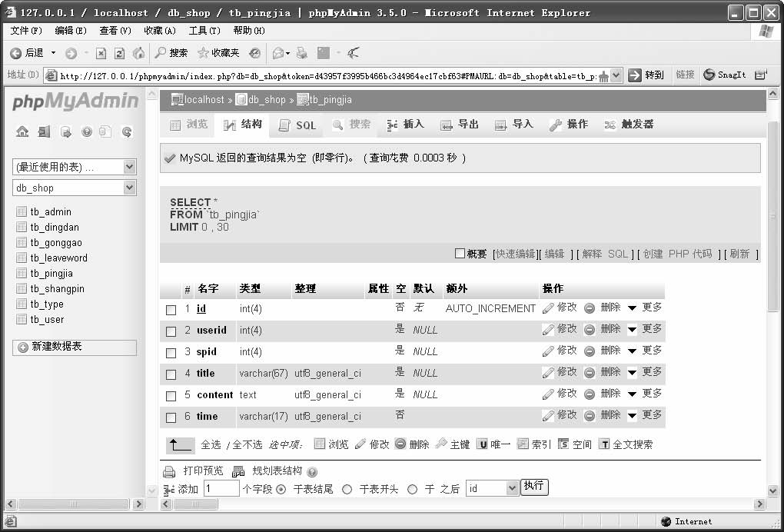
Task: Click the IE Print icon
Action: (x=302, y=53)
